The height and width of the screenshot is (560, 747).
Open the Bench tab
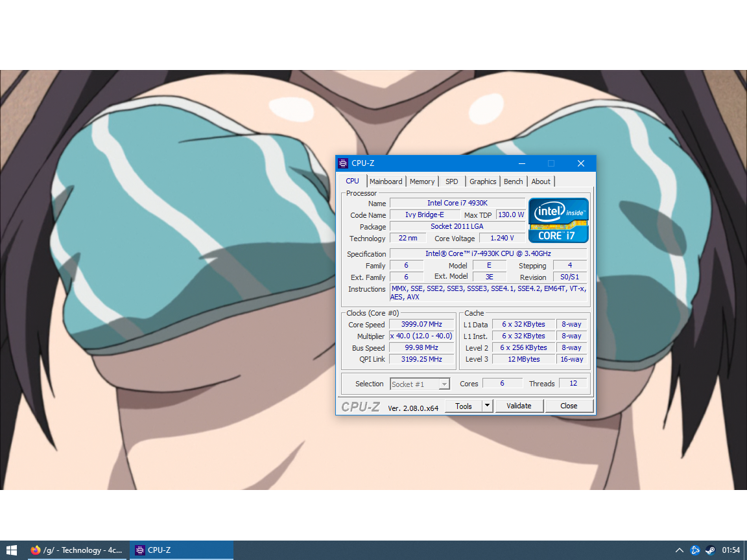513,181
